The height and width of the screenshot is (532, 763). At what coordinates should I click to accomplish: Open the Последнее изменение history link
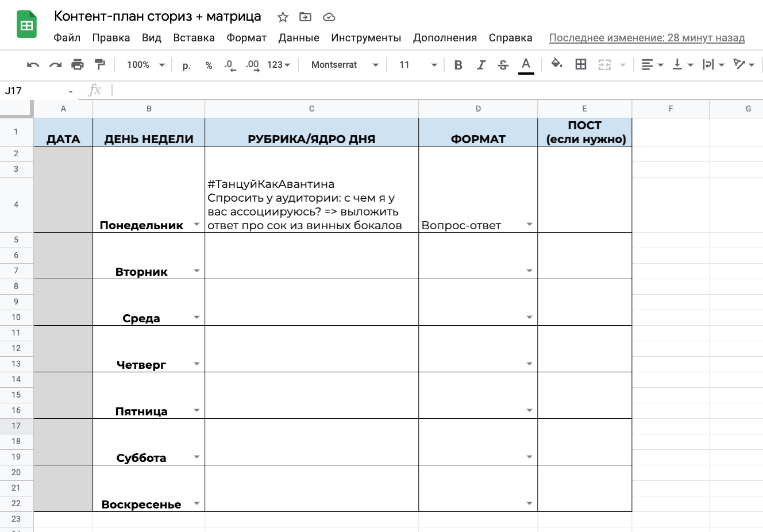point(647,38)
